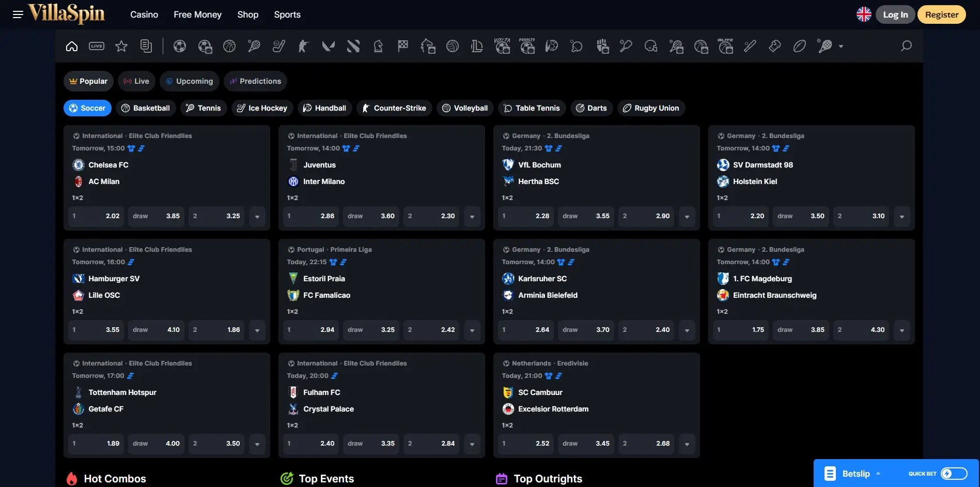Select the League of Legends icon
Viewport: 980px width, 487px height.
[477, 46]
